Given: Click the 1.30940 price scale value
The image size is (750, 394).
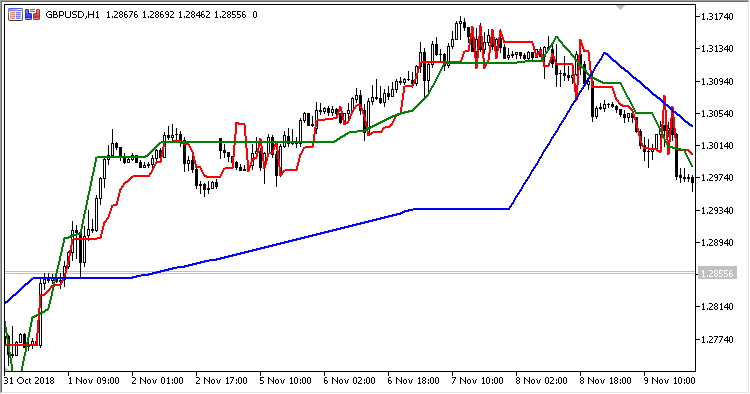Looking at the screenshot, I should tap(717, 81).
